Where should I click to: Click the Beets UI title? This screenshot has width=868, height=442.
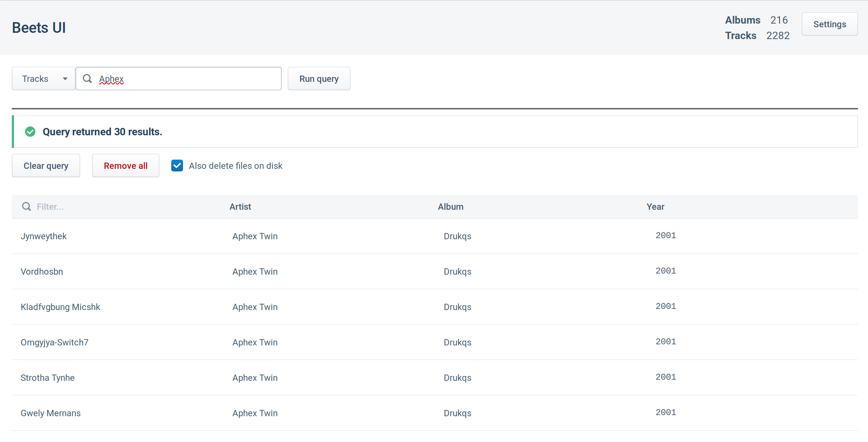[x=39, y=28]
